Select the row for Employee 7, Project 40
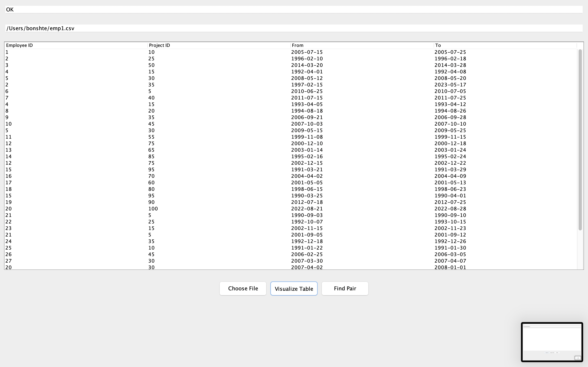The height and width of the screenshot is (367, 588). 146,98
